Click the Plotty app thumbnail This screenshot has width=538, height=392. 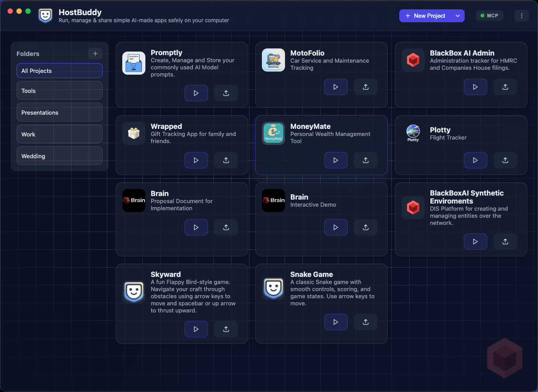413,133
